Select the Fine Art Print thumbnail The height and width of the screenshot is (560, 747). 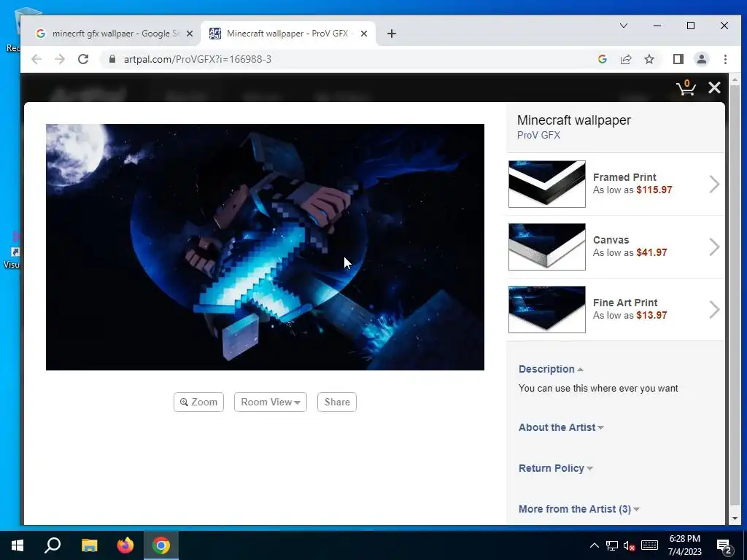[x=547, y=309]
